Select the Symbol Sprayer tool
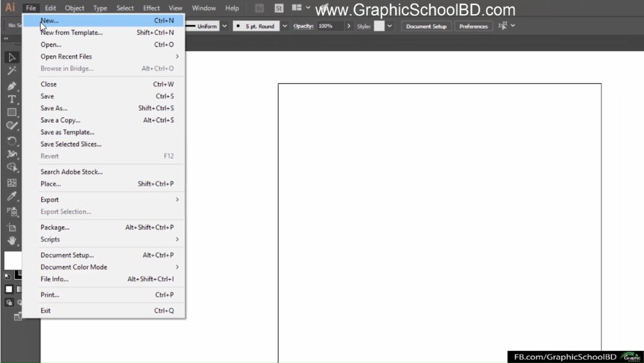The image size is (644, 363). [12, 211]
